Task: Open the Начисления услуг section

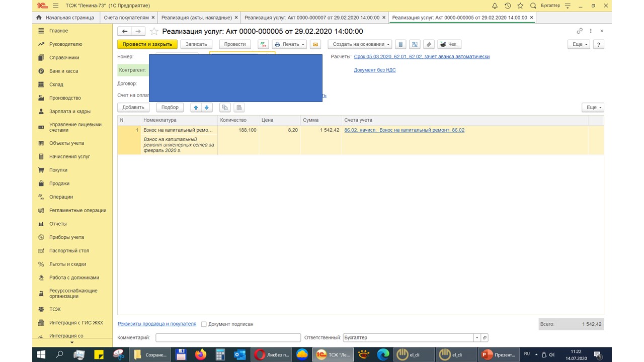Action: pos(69,156)
